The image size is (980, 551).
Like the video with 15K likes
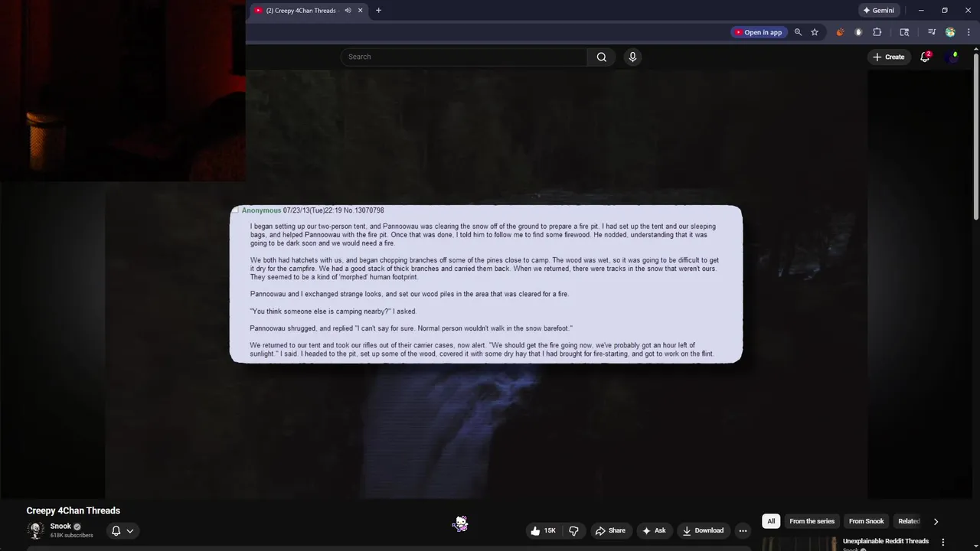(543, 530)
